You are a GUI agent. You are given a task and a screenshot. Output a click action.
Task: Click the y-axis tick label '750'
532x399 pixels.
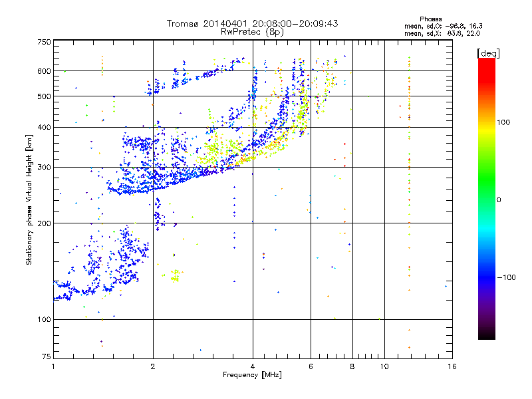coord(44,42)
